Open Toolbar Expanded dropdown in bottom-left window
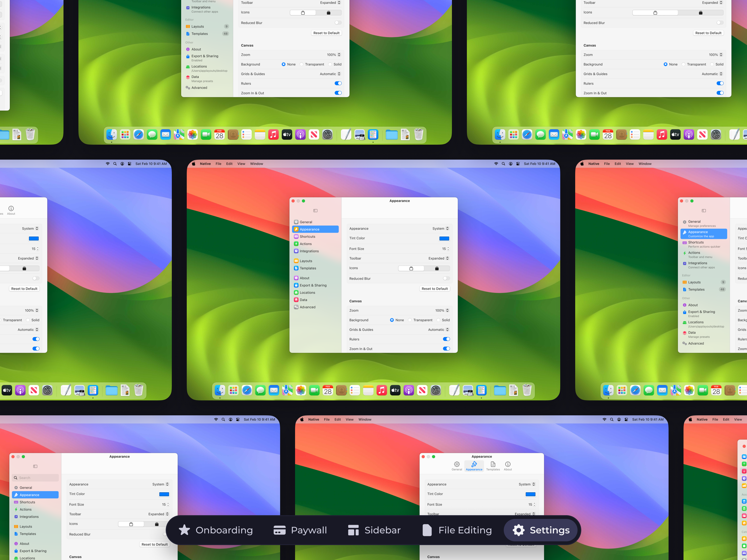 click(158, 514)
